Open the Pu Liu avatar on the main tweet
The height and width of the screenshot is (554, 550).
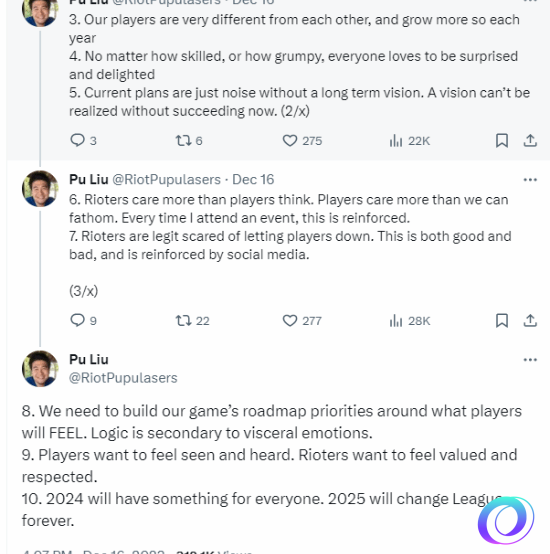40,369
